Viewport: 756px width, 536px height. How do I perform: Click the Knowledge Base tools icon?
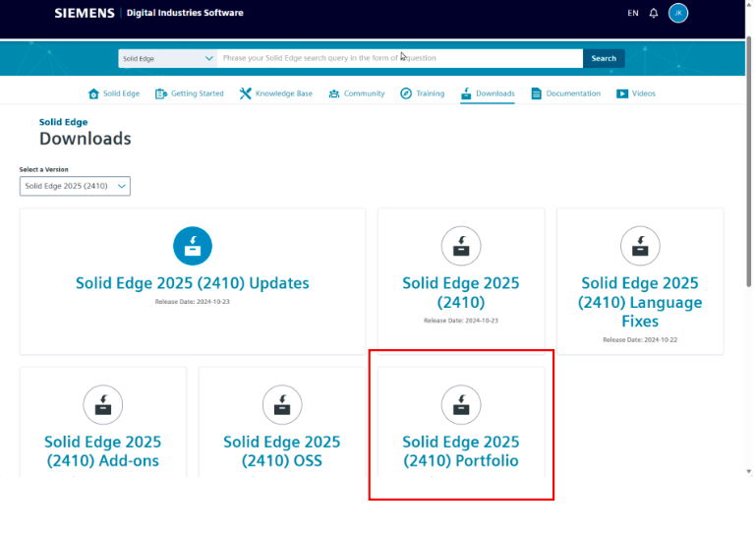(x=245, y=93)
